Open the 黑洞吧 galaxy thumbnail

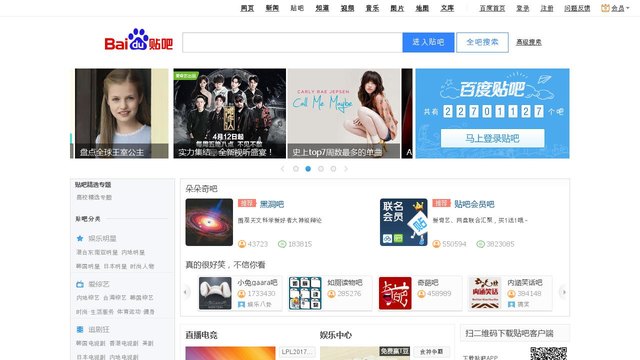pyautogui.click(x=209, y=222)
